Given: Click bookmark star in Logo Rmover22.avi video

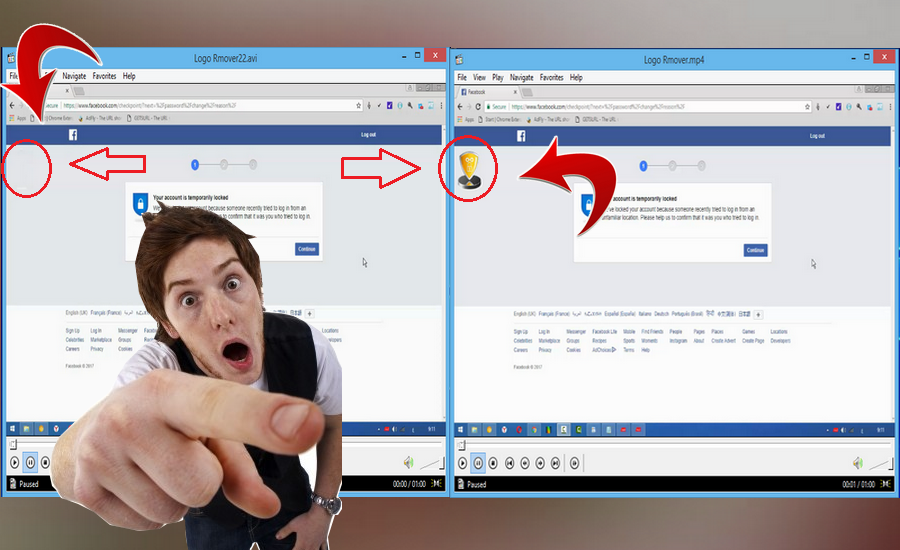Looking at the screenshot, I should [x=359, y=106].
